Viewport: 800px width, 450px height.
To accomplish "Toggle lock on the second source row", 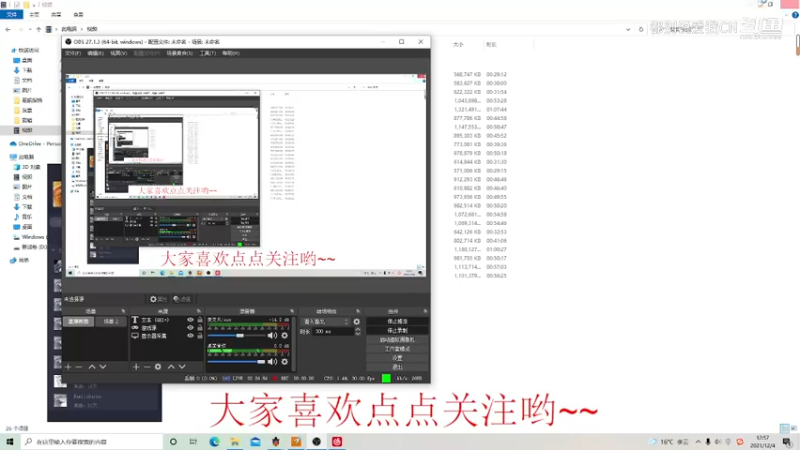I will pos(200,328).
